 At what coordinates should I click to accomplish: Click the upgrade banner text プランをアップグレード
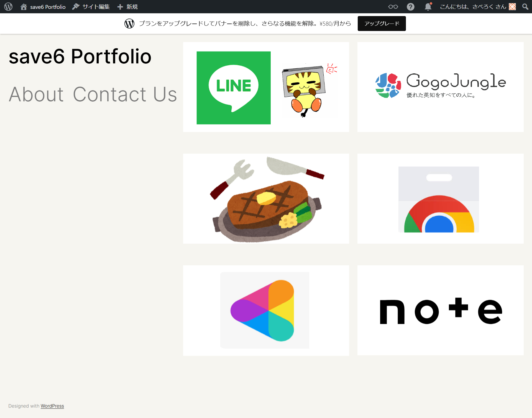[x=245, y=24]
